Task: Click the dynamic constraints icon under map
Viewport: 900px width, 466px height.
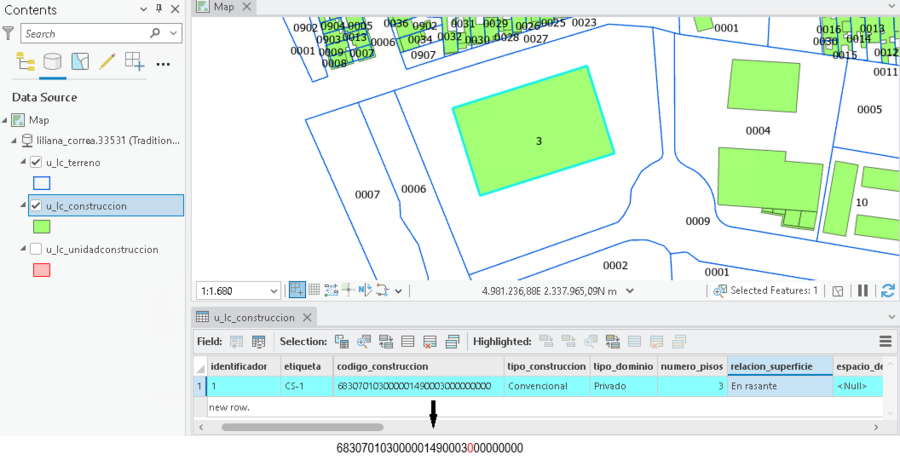Action: point(383,290)
